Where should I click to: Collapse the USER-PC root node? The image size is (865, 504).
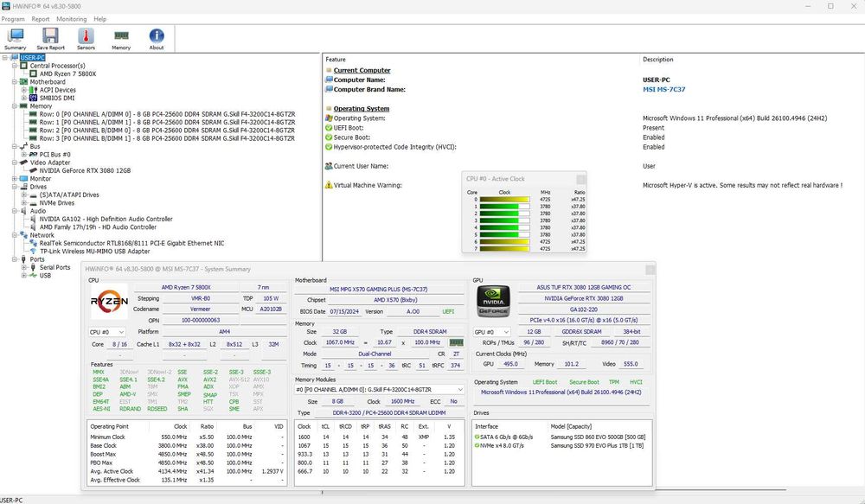pos(5,57)
